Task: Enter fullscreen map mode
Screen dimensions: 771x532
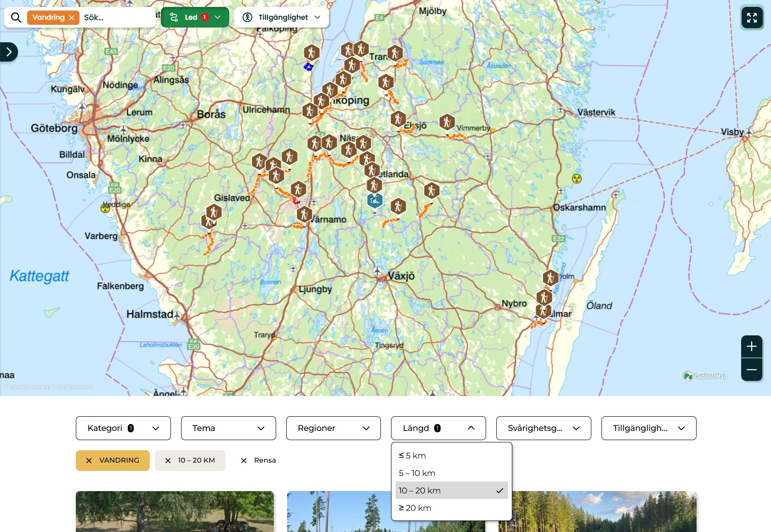Action: [x=752, y=18]
